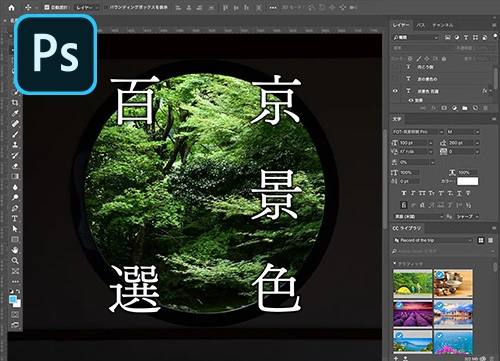
Task: Filter layers by text type icon
Action: tap(466, 37)
